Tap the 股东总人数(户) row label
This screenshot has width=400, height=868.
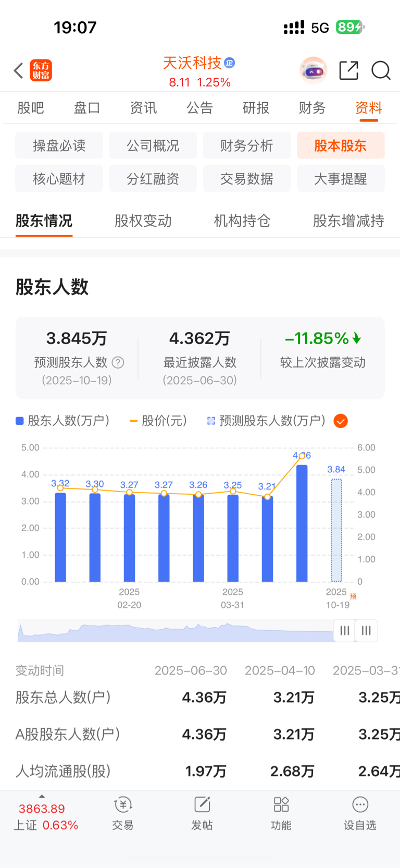click(63, 698)
